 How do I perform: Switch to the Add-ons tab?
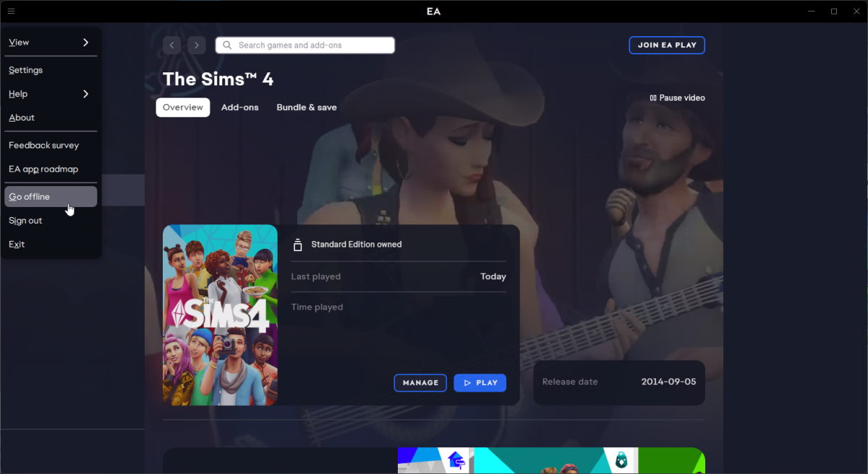[239, 107]
